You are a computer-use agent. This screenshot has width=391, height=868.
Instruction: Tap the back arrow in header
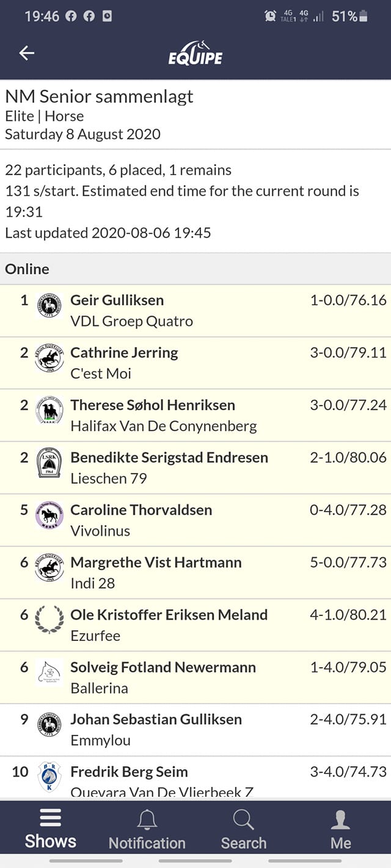tap(26, 53)
